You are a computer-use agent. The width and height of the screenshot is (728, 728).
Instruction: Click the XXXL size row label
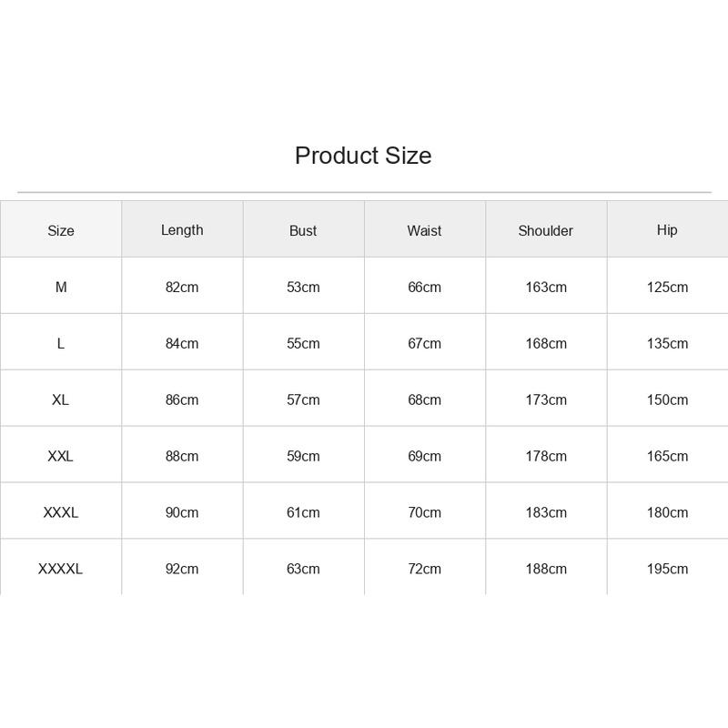click(x=61, y=512)
